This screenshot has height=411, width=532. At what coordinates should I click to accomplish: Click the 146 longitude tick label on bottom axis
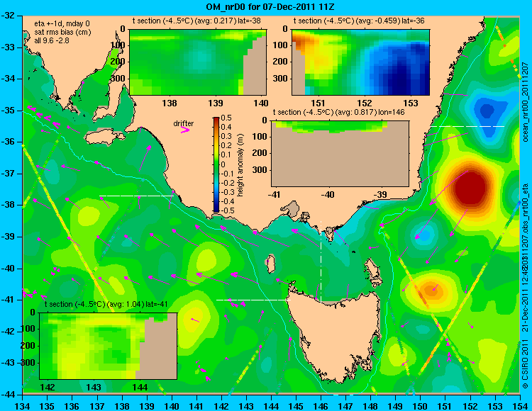point(321,406)
